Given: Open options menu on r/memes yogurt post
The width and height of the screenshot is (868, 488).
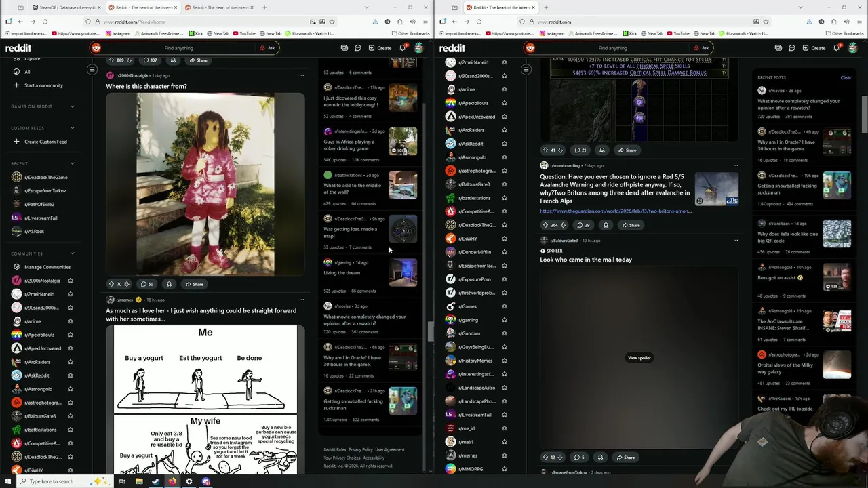Looking at the screenshot, I should click(x=302, y=300).
